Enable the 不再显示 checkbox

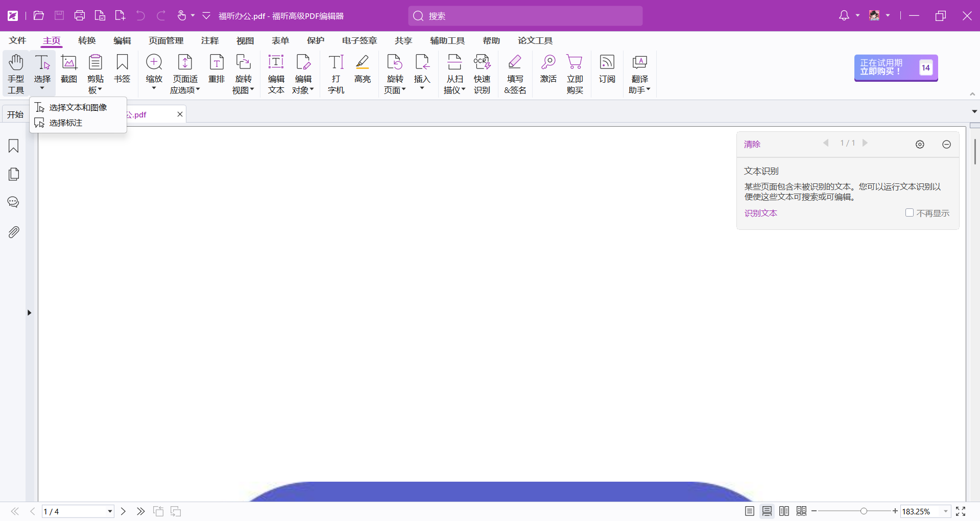click(x=910, y=212)
